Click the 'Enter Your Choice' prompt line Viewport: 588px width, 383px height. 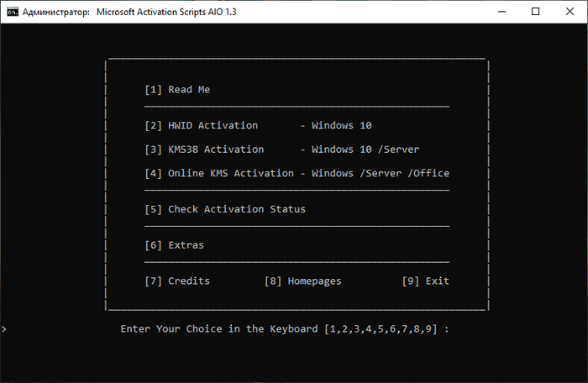pyautogui.click(x=285, y=328)
